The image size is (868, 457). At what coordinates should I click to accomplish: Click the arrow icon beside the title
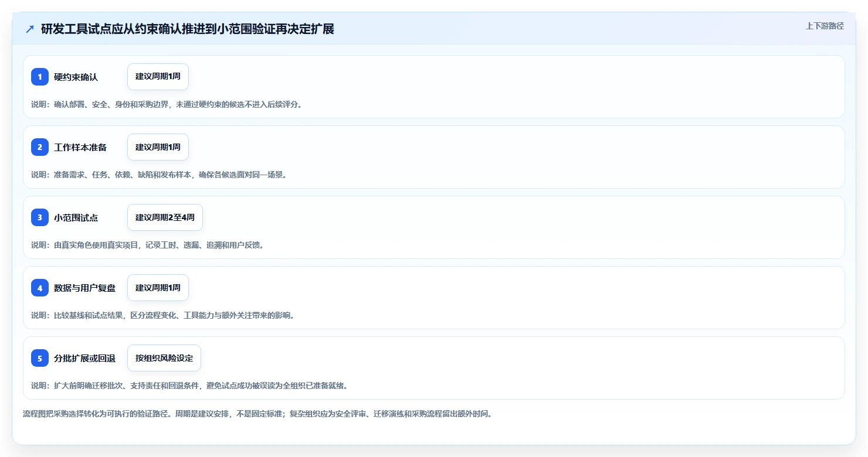click(x=30, y=29)
